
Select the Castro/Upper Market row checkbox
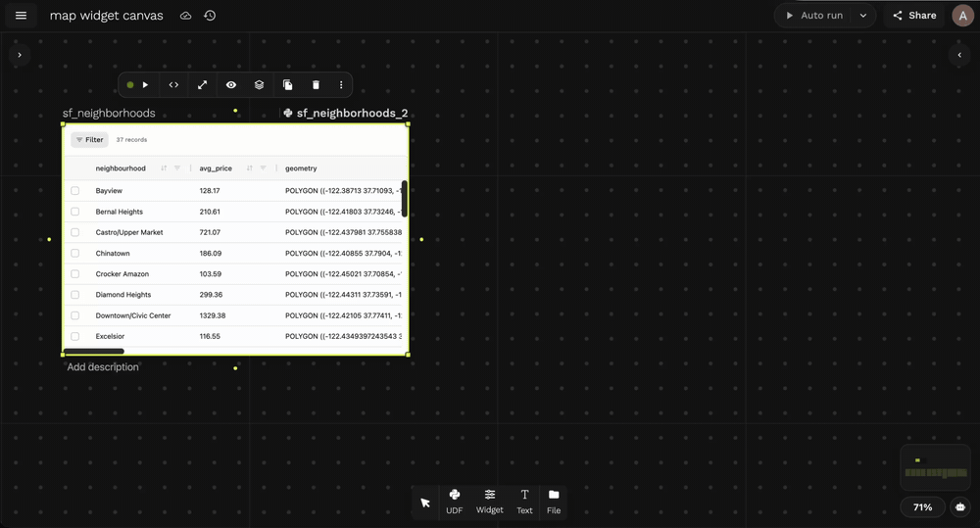pyautogui.click(x=75, y=232)
